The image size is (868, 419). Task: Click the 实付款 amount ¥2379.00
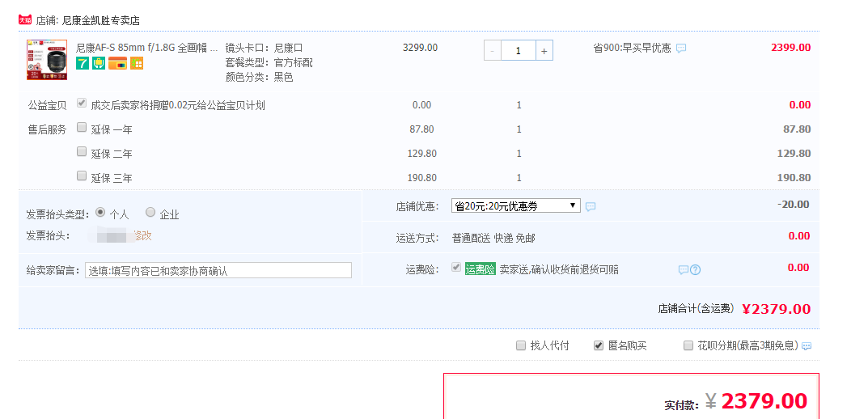(x=756, y=400)
